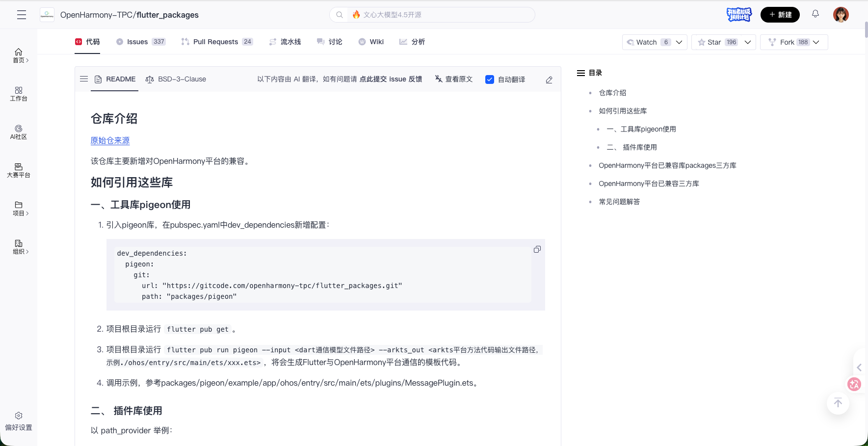Open the Watch dropdown

tap(680, 42)
